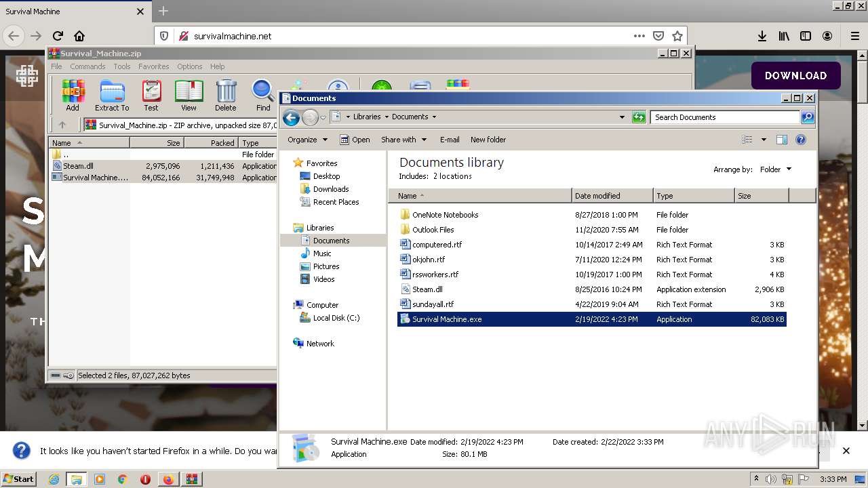Open the Arrange by Folder dropdown

[775, 169]
